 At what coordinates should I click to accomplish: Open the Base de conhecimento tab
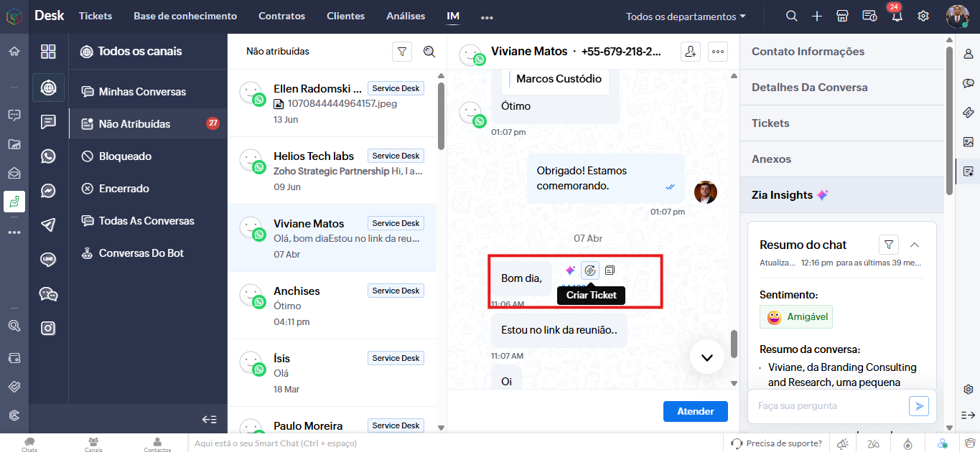(185, 16)
